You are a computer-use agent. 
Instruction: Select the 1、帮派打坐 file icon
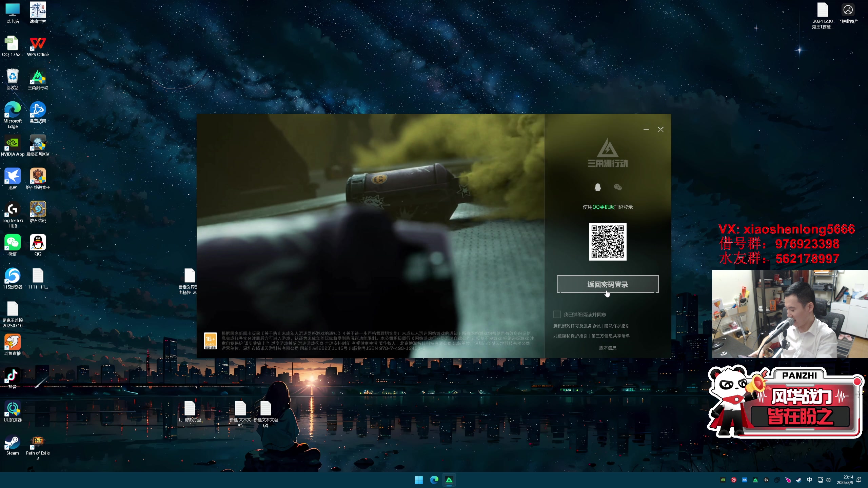(190, 411)
